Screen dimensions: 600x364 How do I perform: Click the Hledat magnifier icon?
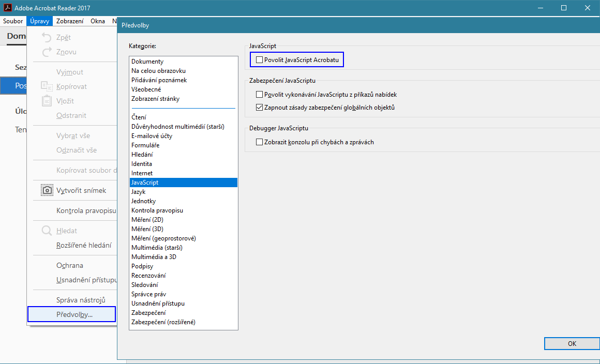47,231
